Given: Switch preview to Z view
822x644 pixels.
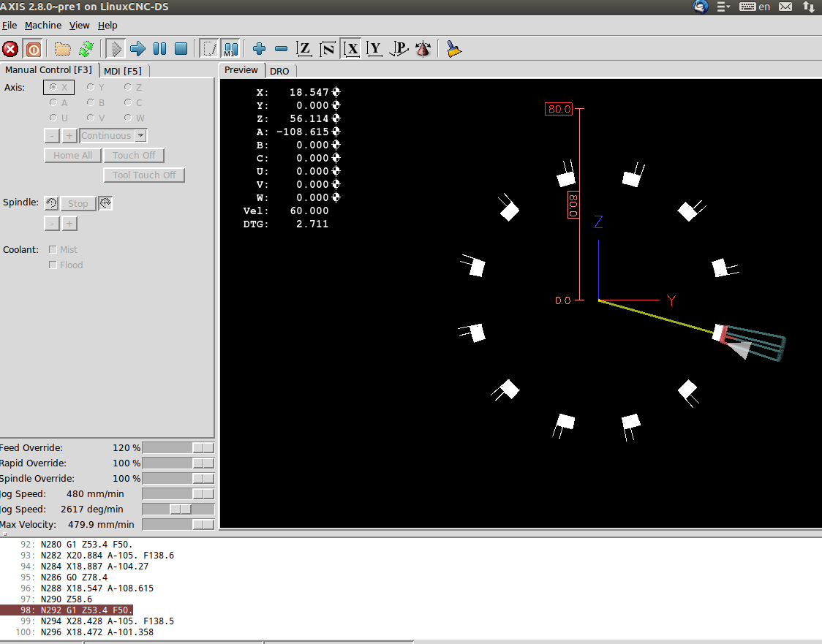Looking at the screenshot, I should [x=304, y=49].
